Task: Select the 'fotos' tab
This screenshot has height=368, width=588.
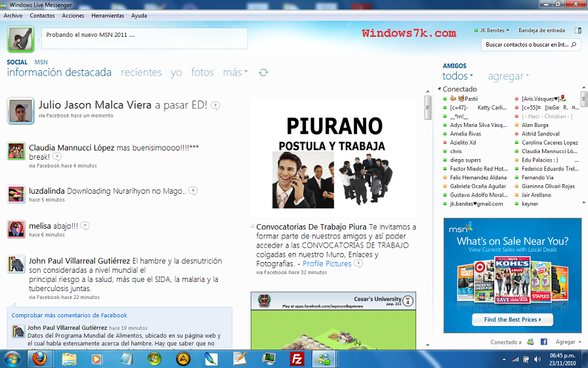Action: (x=202, y=73)
